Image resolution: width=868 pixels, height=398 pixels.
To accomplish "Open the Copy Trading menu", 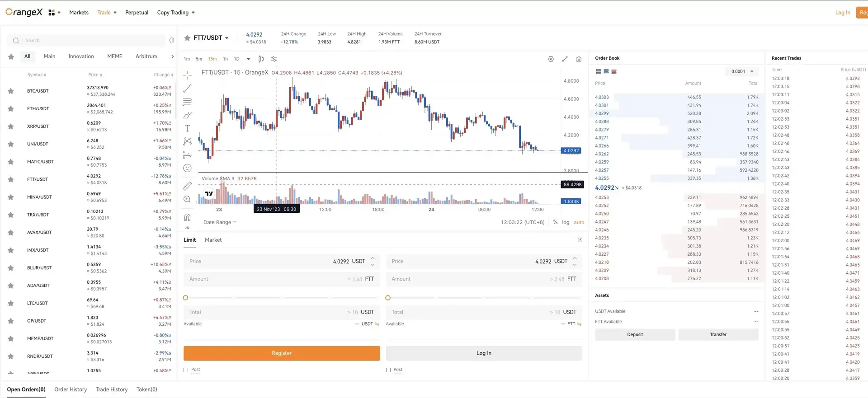I will click(176, 13).
